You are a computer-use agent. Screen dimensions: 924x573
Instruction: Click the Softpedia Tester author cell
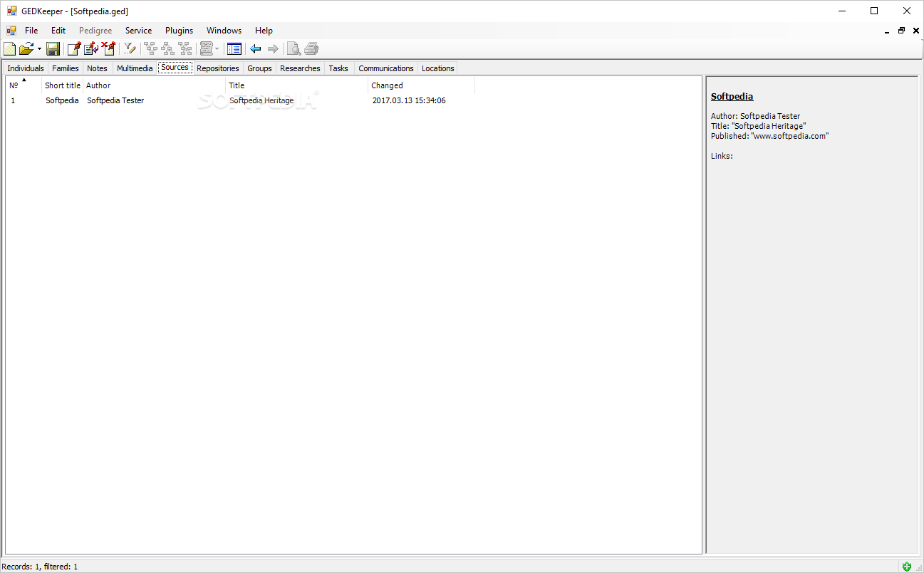[115, 100]
